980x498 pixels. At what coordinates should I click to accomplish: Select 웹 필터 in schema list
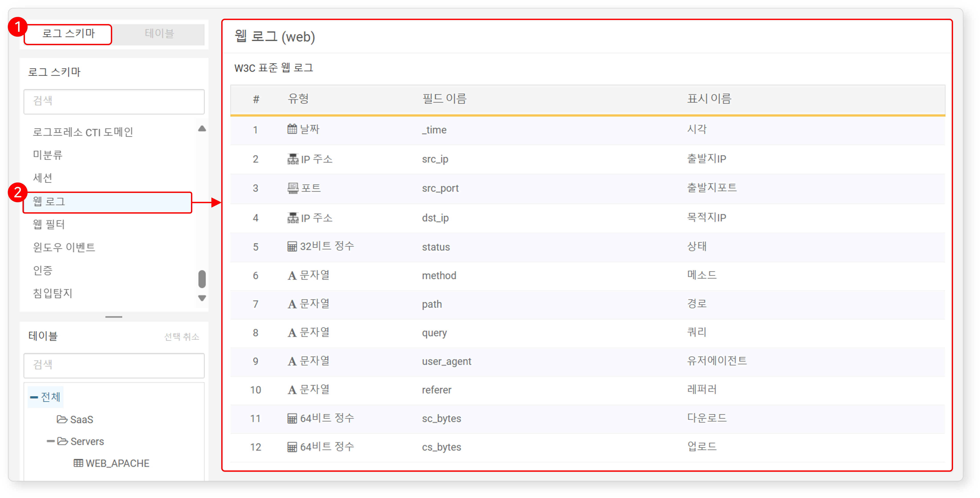click(x=49, y=225)
